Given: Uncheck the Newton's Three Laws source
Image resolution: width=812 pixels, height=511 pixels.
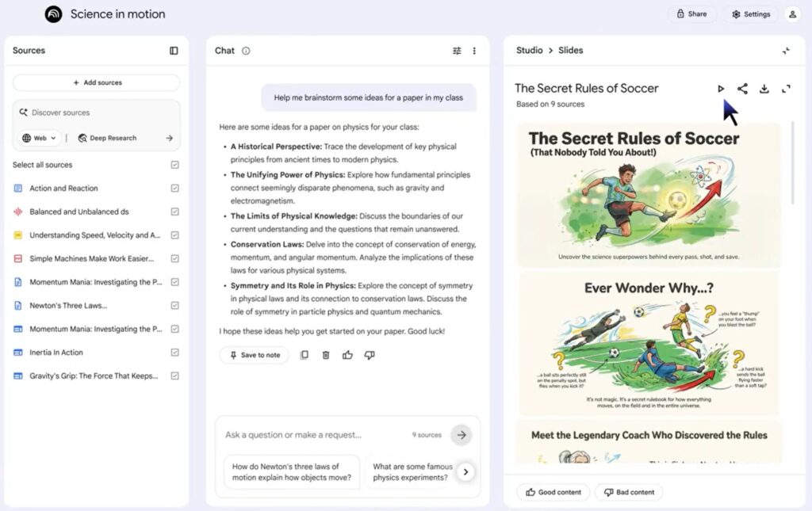Looking at the screenshot, I should click(174, 306).
